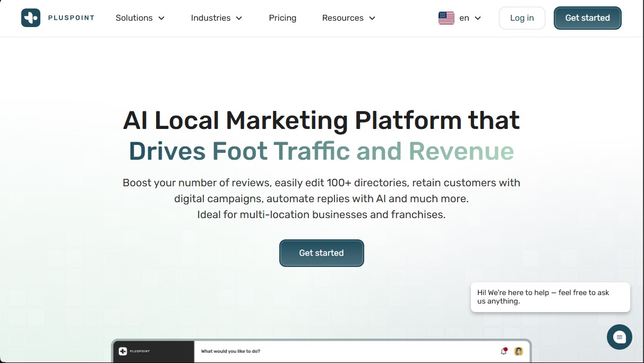Expand the Industries menu

(217, 18)
